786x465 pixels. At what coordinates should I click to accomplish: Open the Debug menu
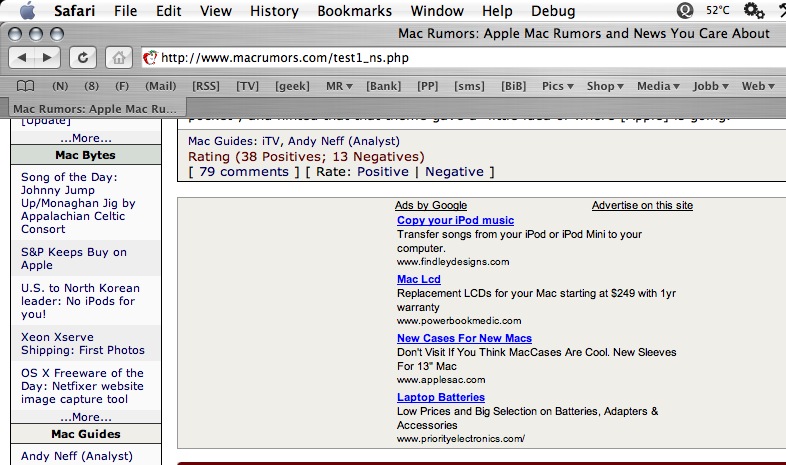[x=553, y=11]
